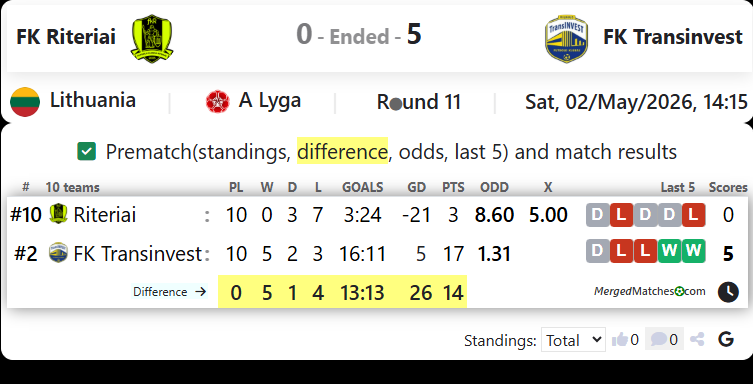Click the Google G icon
Viewport: 753px width, 384px height.
tap(726, 339)
